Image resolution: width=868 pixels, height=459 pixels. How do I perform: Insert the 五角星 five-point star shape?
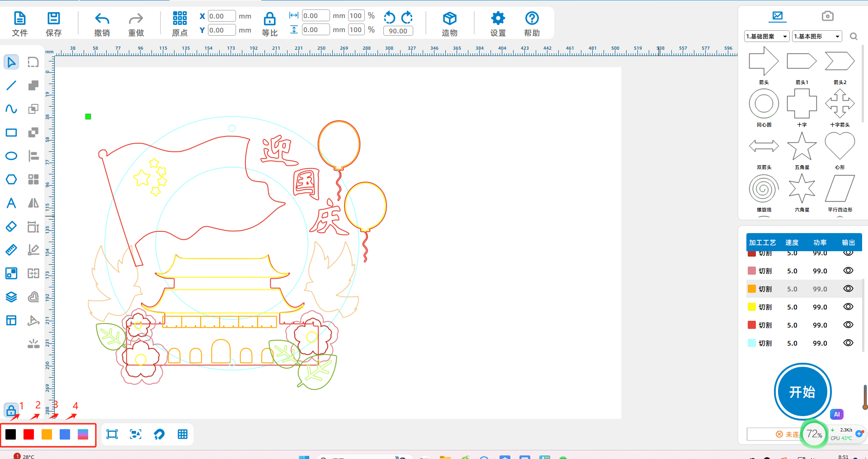(x=802, y=146)
